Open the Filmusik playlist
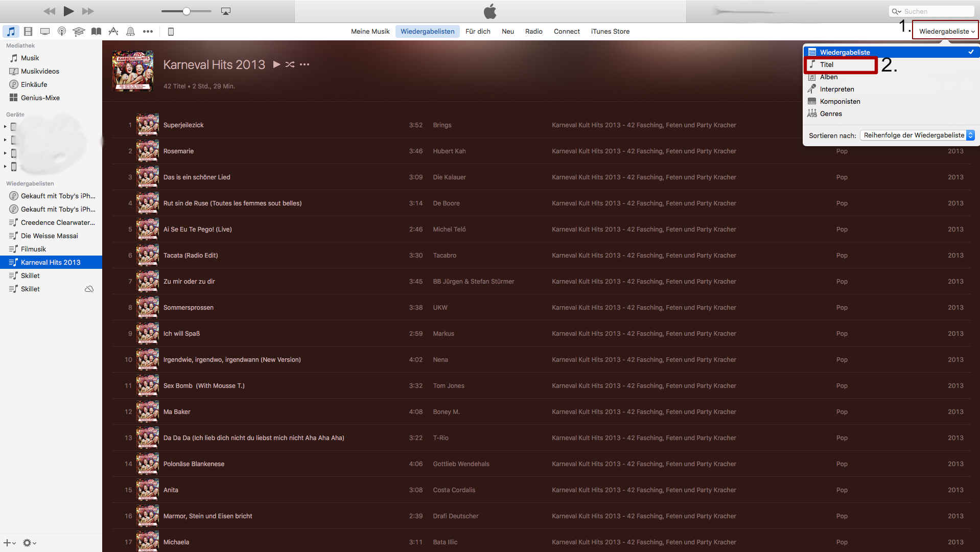Screen dimensions: 980x552 point(51,249)
